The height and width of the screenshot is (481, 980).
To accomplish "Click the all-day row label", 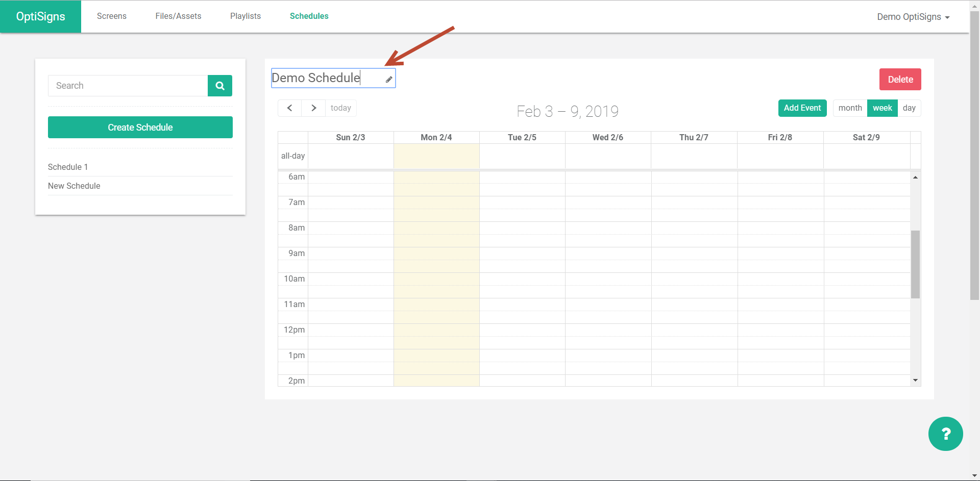I will (x=293, y=156).
